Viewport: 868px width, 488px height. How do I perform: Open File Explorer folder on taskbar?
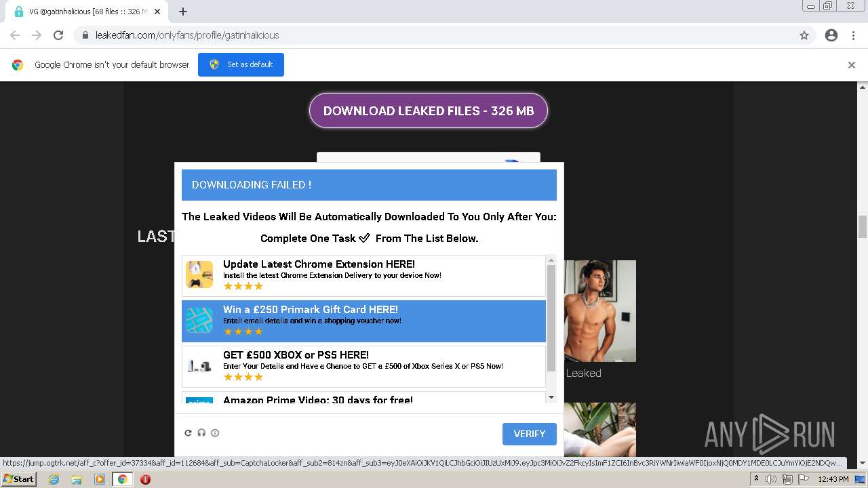(77, 479)
